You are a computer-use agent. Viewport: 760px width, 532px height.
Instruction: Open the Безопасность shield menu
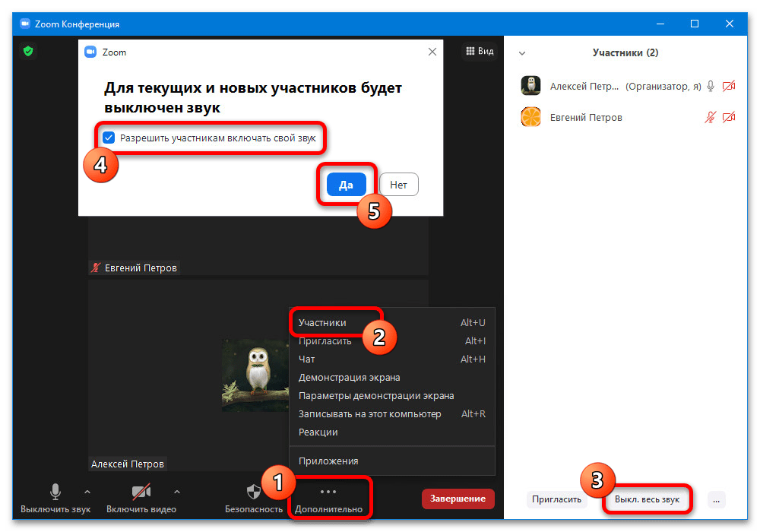pos(254,499)
